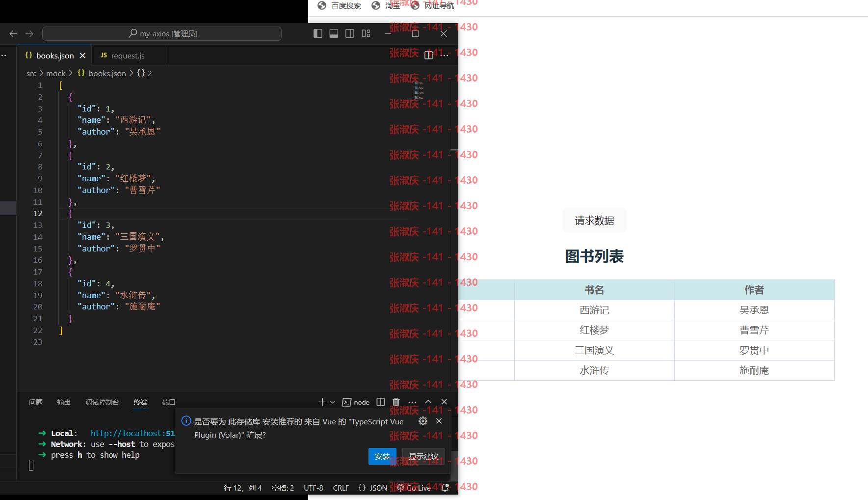Open the 输出 panel tab
868x500 pixels.
tap(64, 402)
